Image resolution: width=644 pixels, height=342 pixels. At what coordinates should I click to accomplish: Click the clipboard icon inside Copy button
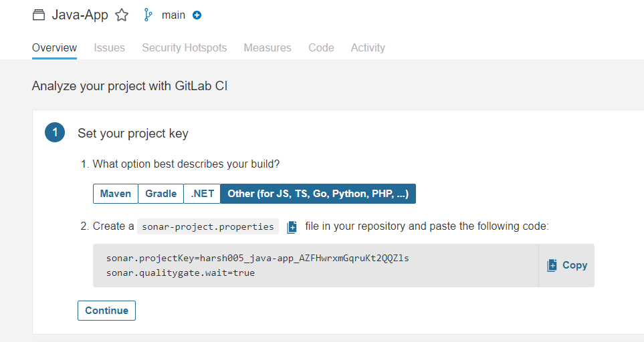point(552,265)
